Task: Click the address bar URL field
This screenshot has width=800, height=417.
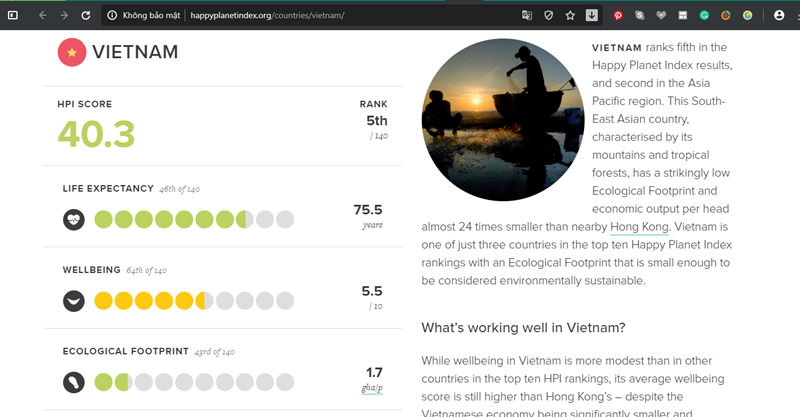Action: tap(352, 15)
